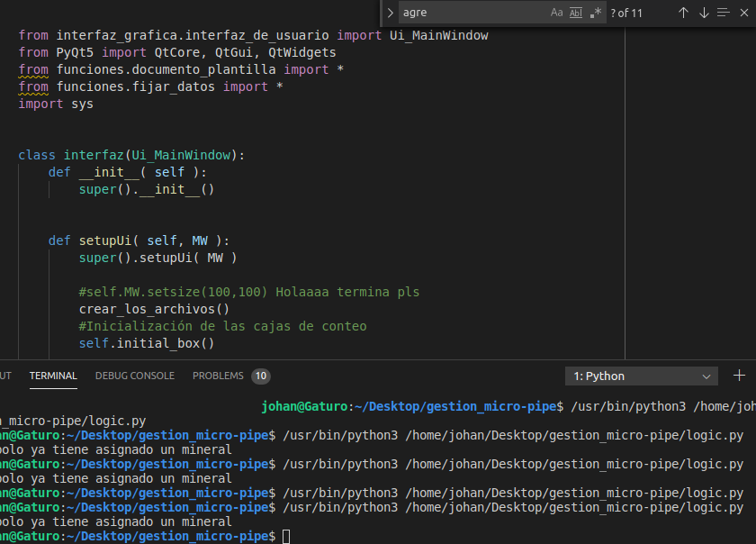Click 'funciones.documento_plantilla' import text
The height and width of the screenshot is (544, 756).
[166, 69]
